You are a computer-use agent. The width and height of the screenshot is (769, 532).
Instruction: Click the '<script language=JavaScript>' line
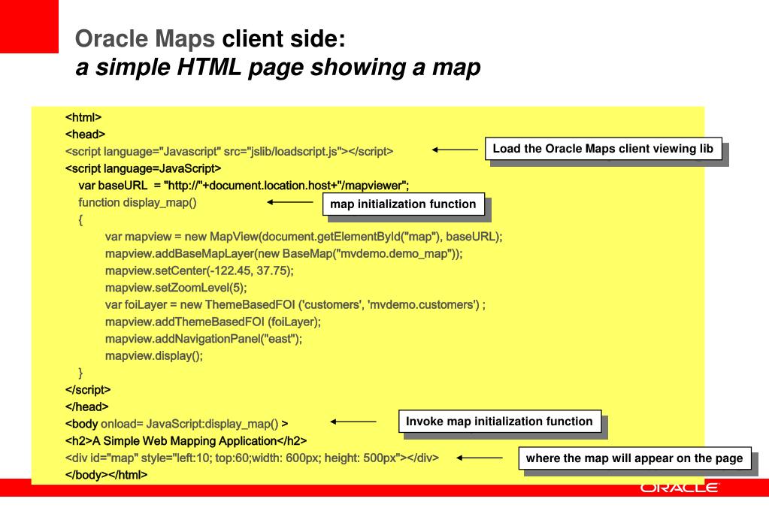click(144, 168)
